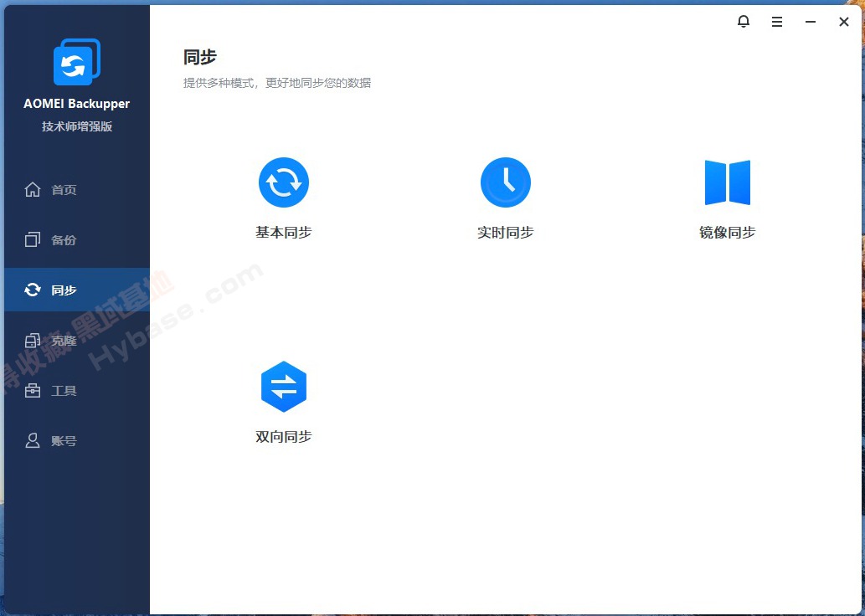Click the 技术师增强版 edition label
Viewport: 865px width, 616px height.
75,126
